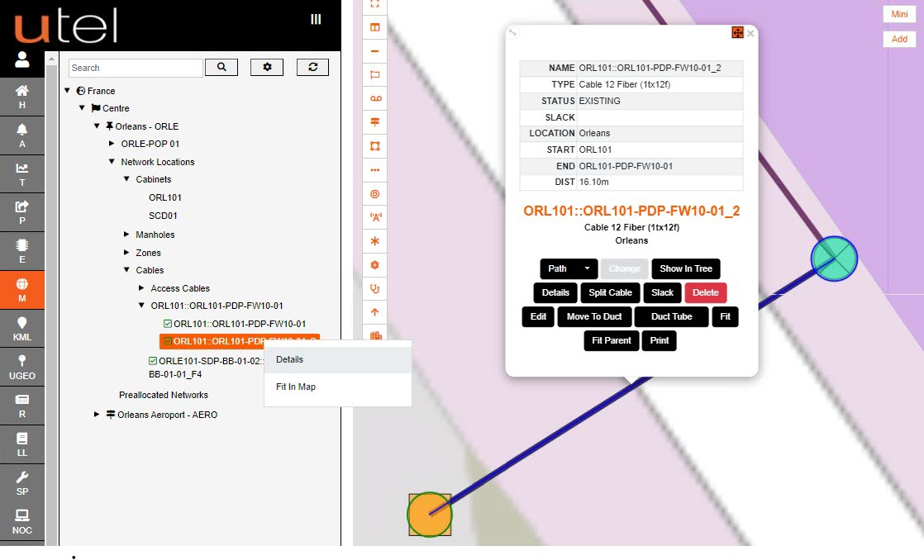
Task: Open the Path dropdown arrow
Action: [587, 268]
